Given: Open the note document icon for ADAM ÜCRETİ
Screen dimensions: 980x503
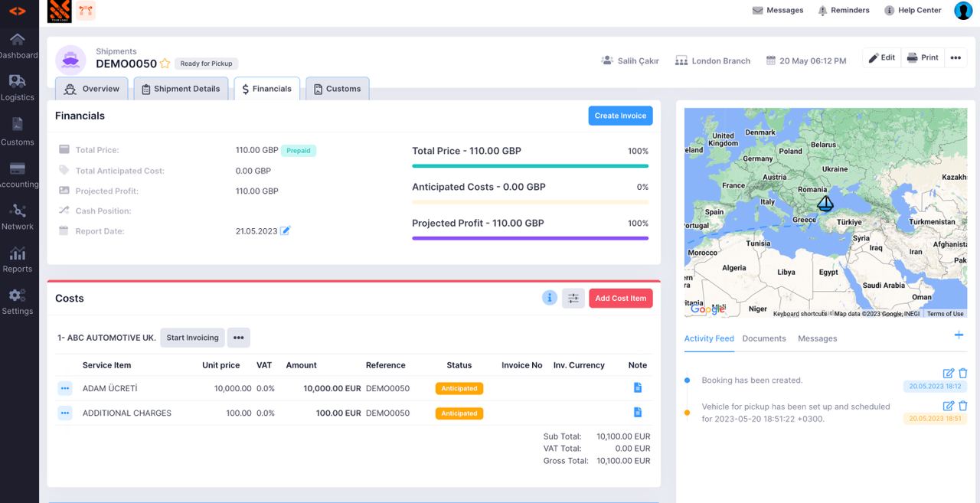Looking at the screenshot, I should pos(637,387).
